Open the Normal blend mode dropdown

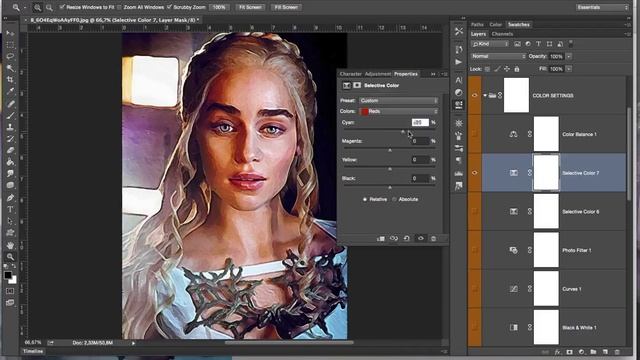point(498,56)
